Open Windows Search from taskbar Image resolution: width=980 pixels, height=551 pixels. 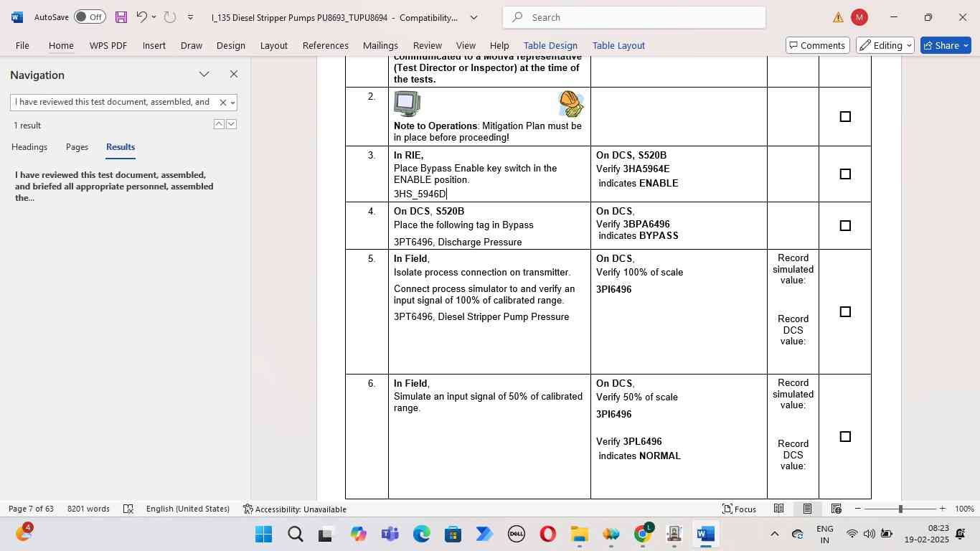tap(295, 534)
